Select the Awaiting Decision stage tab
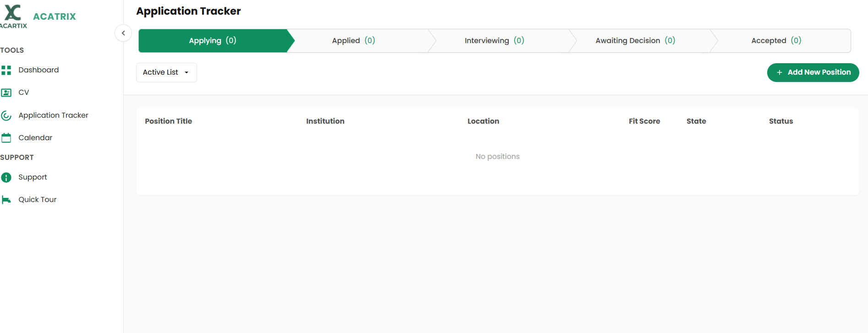Viewport: 868px width, 333px height. pos(635,41)
